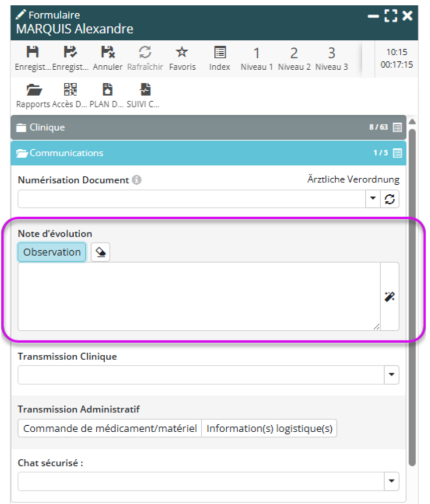Open the Rapports folder icon
This screenshot has height=504, width=430.
point(33,90)
